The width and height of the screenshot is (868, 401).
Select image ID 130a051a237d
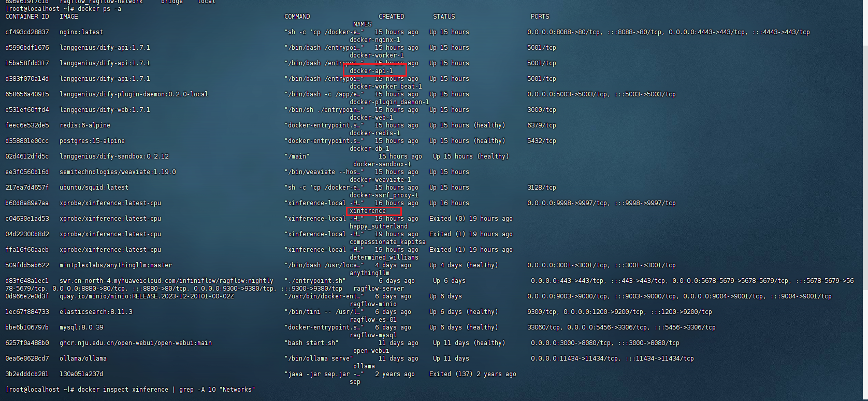pos(81,374)
